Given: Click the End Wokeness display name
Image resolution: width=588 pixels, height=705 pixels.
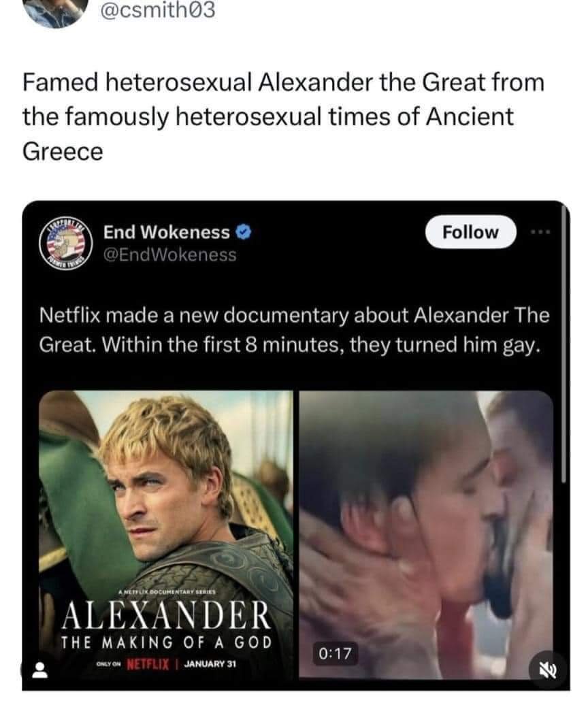Looking at the screenshot, I should [x=166, y=232].
